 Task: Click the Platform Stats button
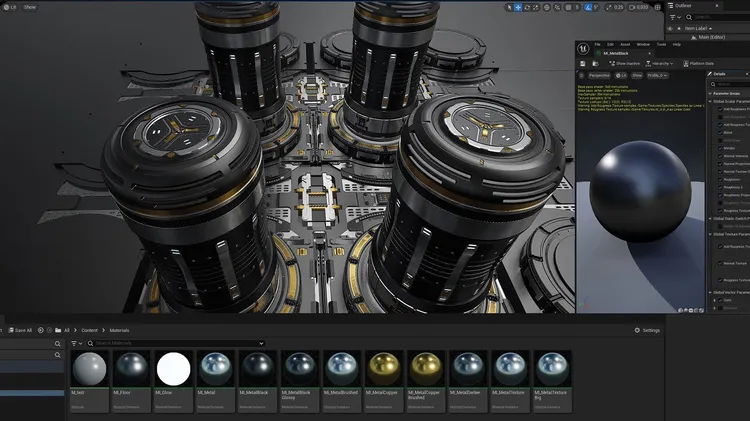click(698, 64)
